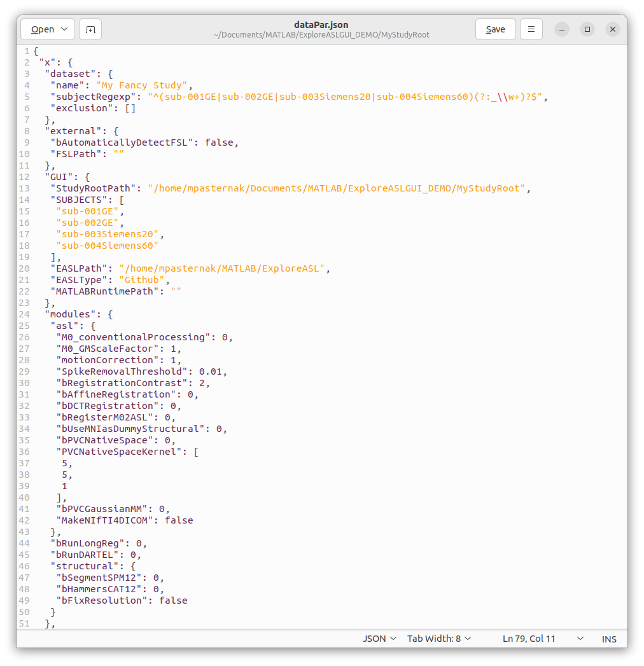
Task: Click the MakeNIfTI4DICOM false value
Action: 179,521
